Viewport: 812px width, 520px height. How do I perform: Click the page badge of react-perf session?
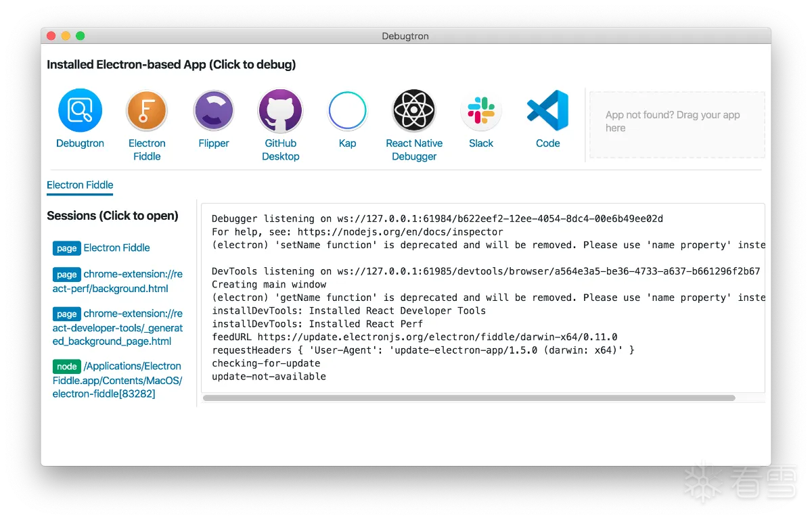click(x=67, y=275)
